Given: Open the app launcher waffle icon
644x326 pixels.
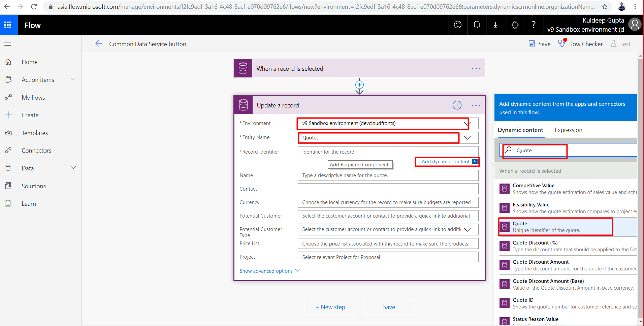Looking at the screenshot, I should [x=8, y=25].
